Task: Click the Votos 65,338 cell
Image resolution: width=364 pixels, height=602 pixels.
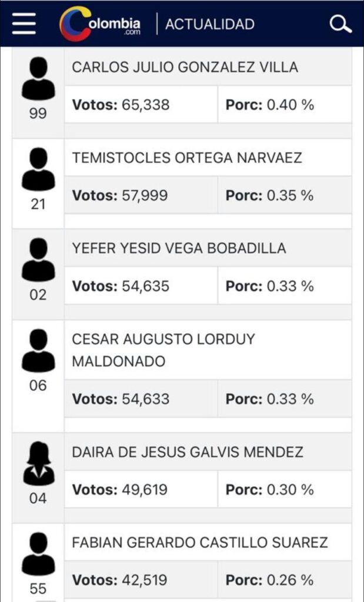Action: pos(141,105)
